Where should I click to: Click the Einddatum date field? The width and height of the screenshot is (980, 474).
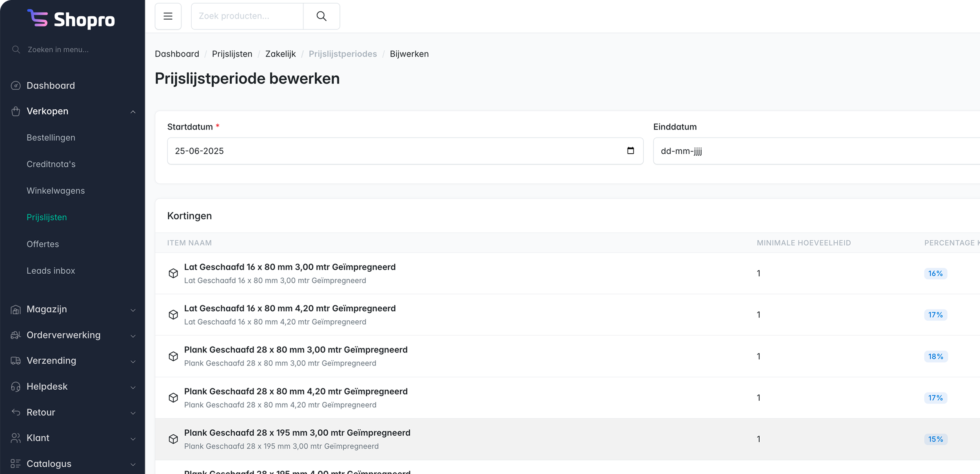tap(815, 151)
